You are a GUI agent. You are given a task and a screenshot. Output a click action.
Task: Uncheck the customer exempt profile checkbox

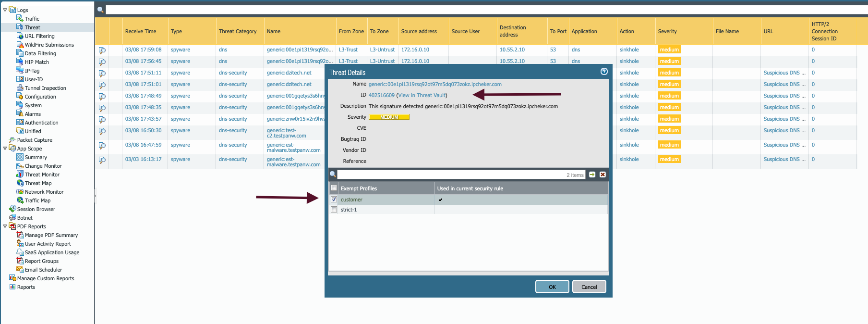click(334, 199)
